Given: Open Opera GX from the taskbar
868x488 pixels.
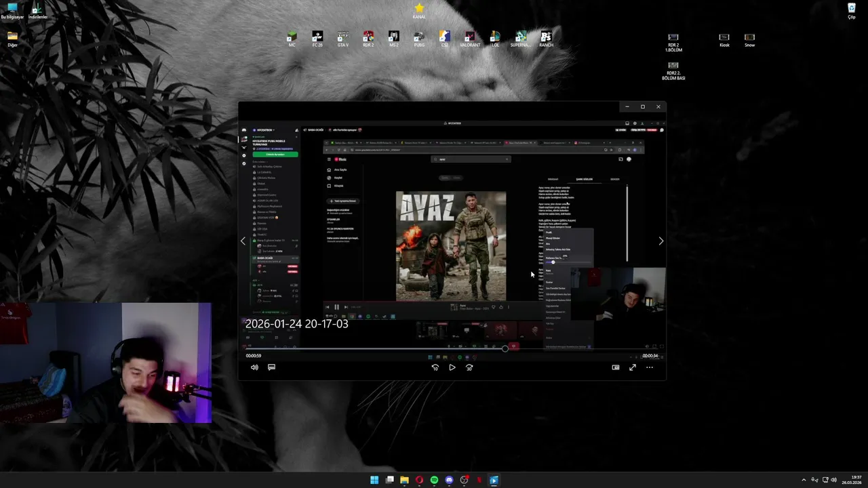Looking at the screenshot, I should (x=419, y=480).
